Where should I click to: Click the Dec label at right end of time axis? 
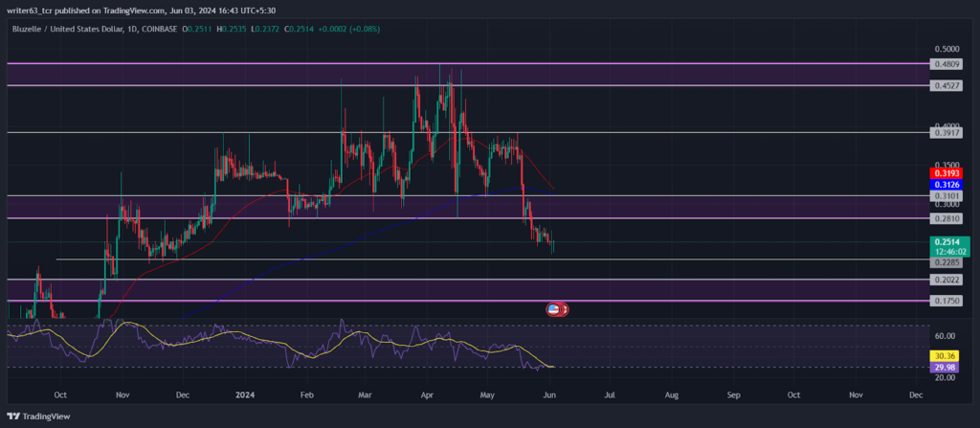pos(916,395)
